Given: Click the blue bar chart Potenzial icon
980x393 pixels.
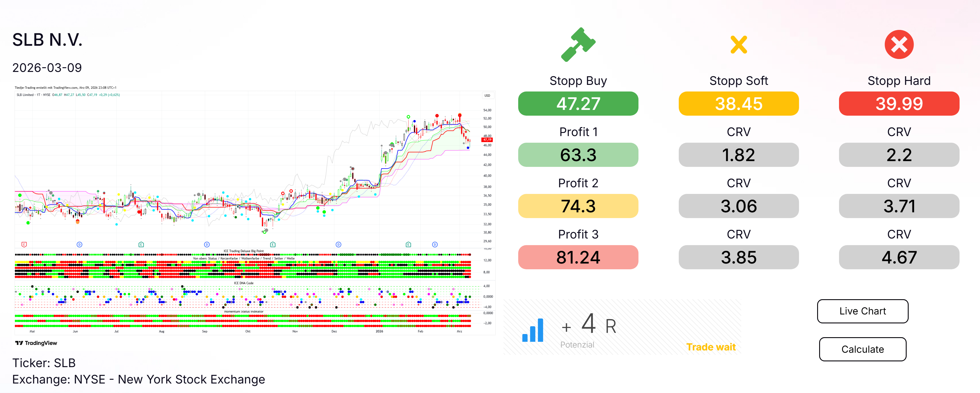Looking at the screenshot, I should (533, 330).
